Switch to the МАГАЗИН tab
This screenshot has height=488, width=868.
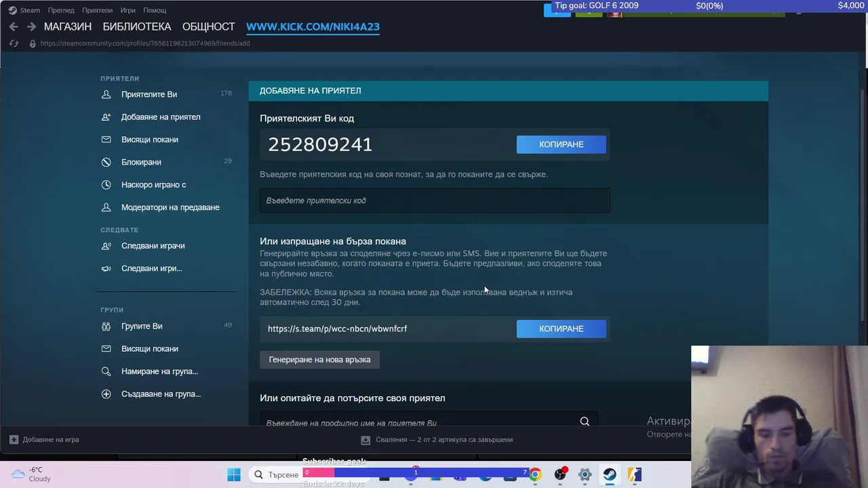coord(68,26)
